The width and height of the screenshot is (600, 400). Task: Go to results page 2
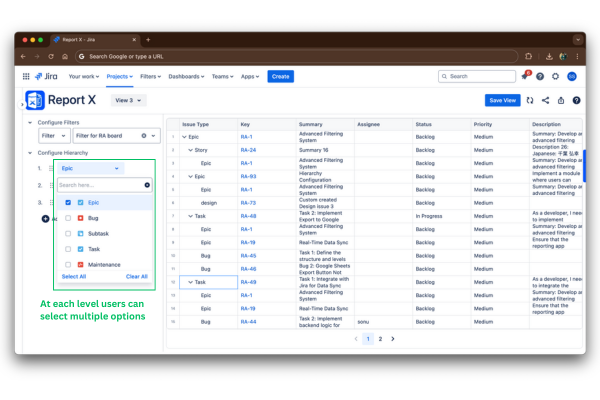coord(380,339)
